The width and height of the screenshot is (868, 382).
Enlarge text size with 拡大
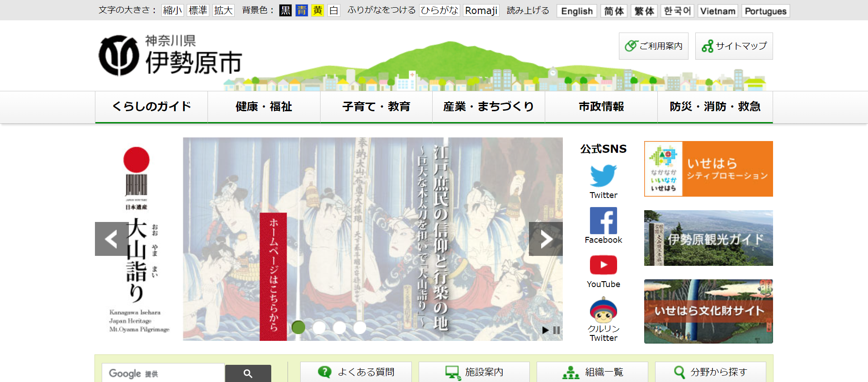[x=223, y=10]
